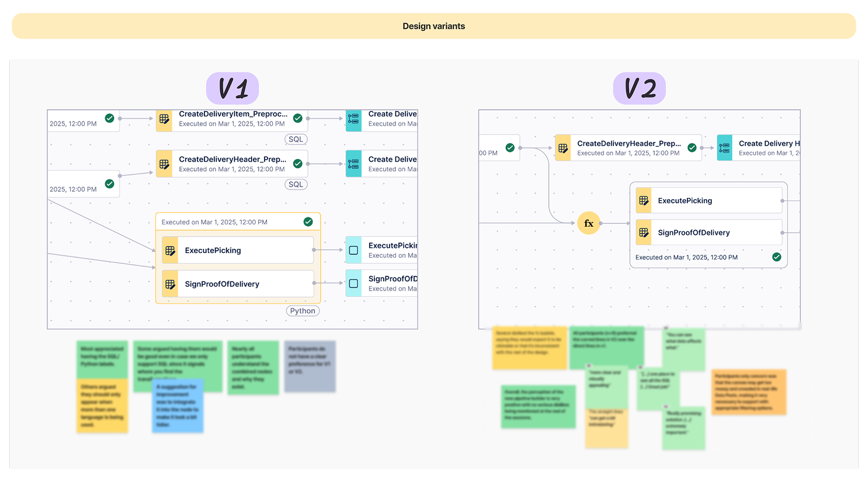Click the second teal Create Delivery icon in V1

click(353, 164)
